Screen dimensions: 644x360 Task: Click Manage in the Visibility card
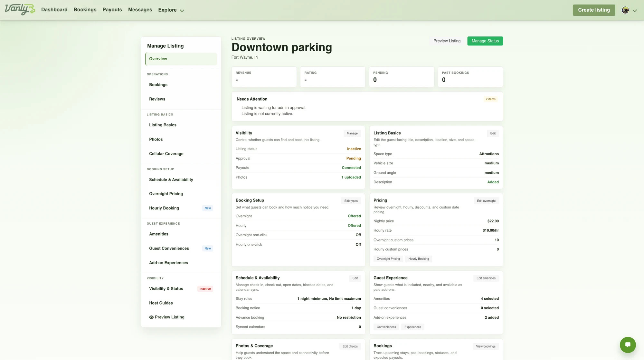(x=352, y=133)
